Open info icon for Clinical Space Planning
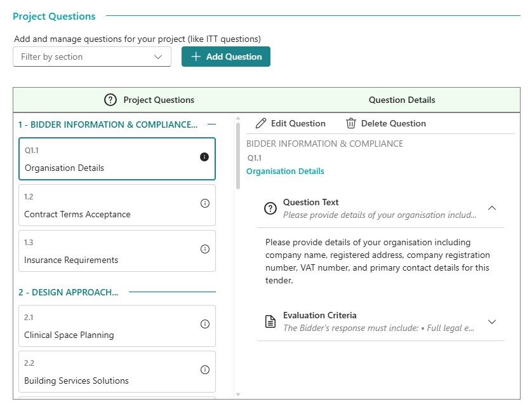The width and height of the screenshot is (532, 418). (205, 324)
